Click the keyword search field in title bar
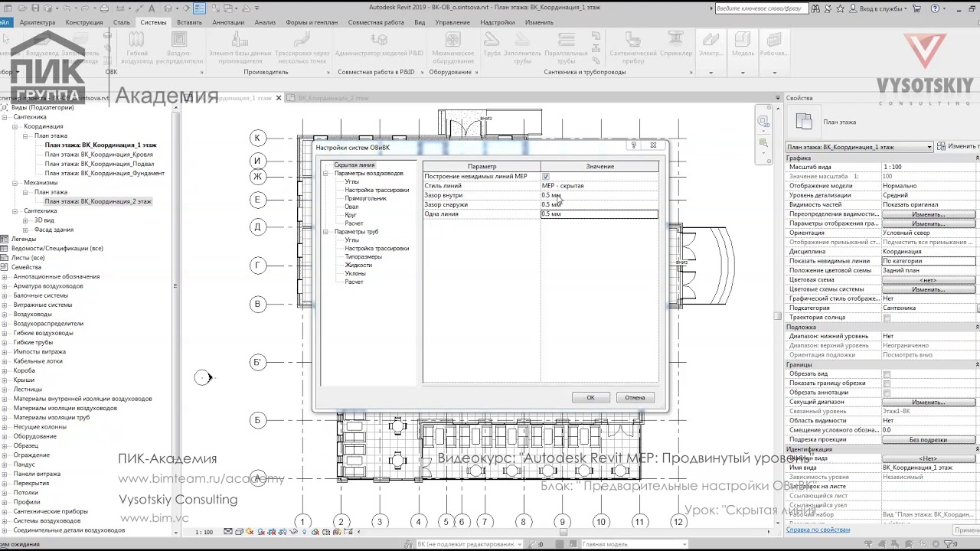980x551 pixels. [x=760, y=8]
